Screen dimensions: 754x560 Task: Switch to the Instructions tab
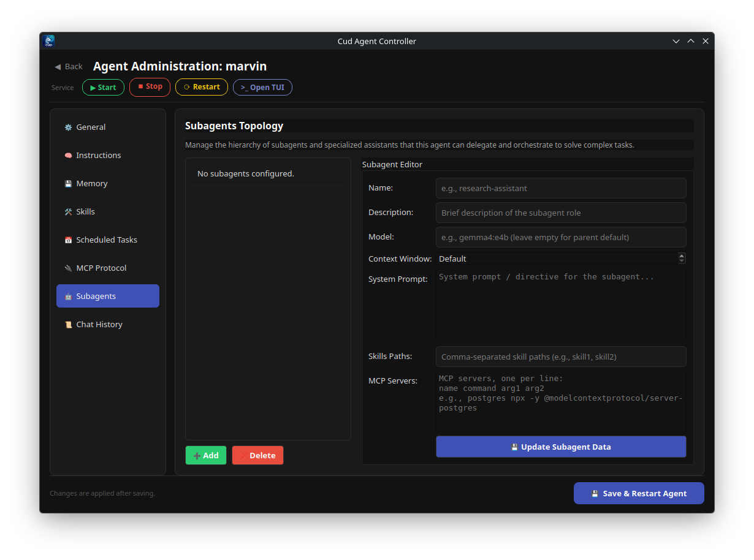click(108, 156)
